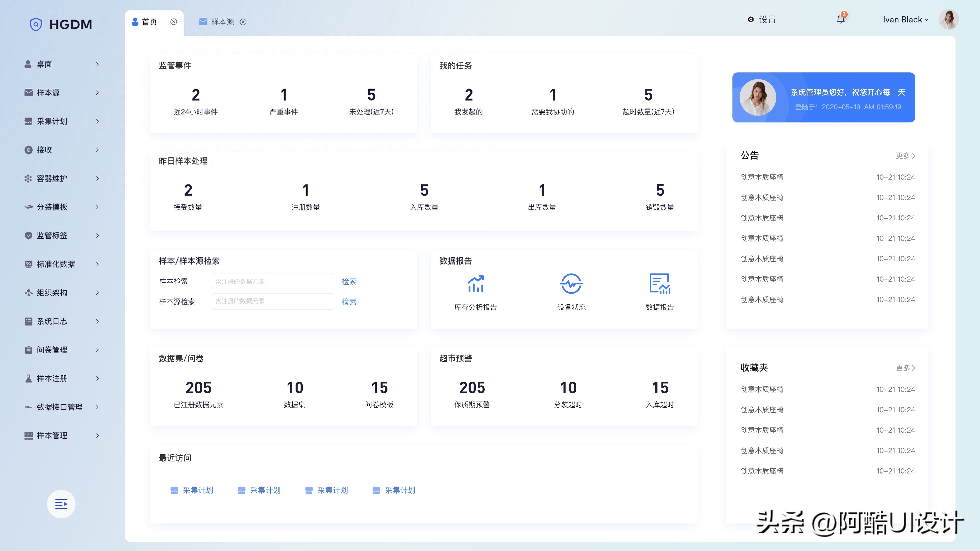The height and width of the screenshot is (551, 980).
Task: Open the notification bell icon
Action: coord(840,19)
